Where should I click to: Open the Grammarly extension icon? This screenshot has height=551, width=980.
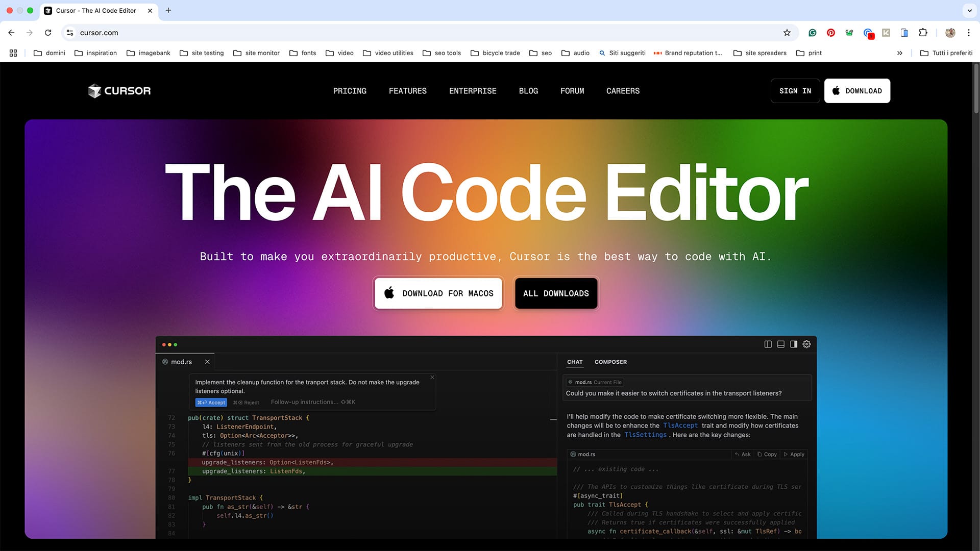[x=812, y=32]
